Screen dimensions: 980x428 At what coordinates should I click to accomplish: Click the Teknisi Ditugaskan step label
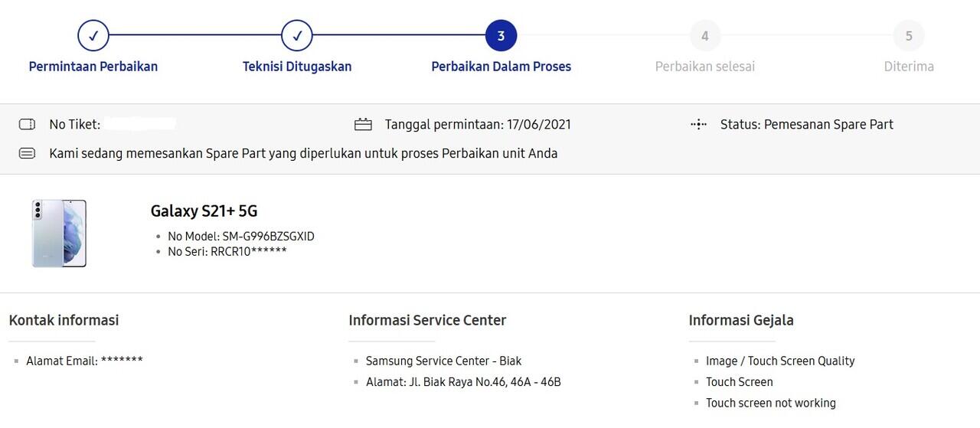[297, 67]
